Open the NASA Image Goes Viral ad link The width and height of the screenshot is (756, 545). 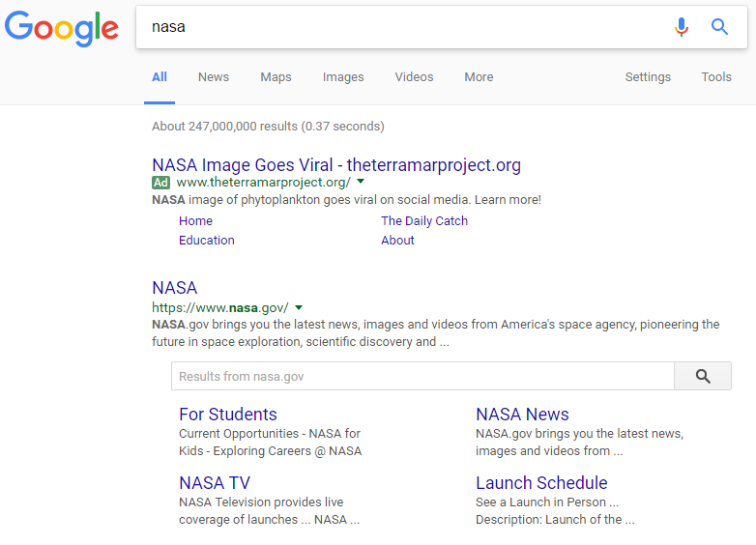point(335,164)
